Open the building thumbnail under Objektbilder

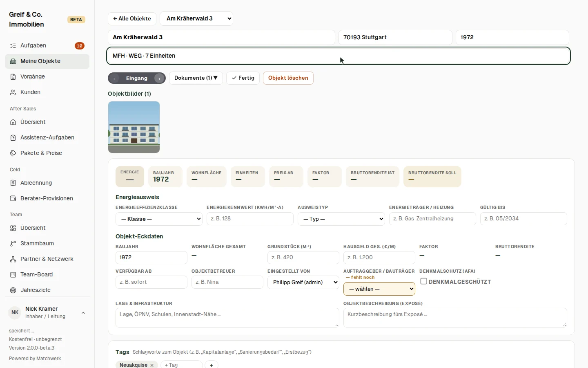(x=134, y=127)
